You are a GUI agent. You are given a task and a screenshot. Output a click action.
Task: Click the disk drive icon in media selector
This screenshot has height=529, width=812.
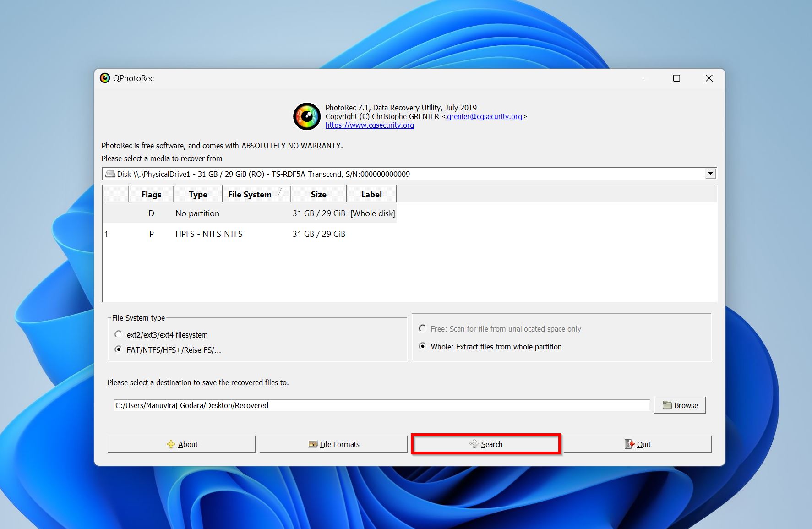(x=110, y=174)
